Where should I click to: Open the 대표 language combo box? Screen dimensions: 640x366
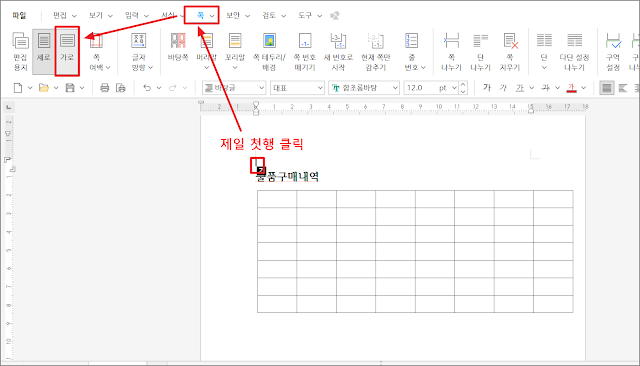(297, 88)
